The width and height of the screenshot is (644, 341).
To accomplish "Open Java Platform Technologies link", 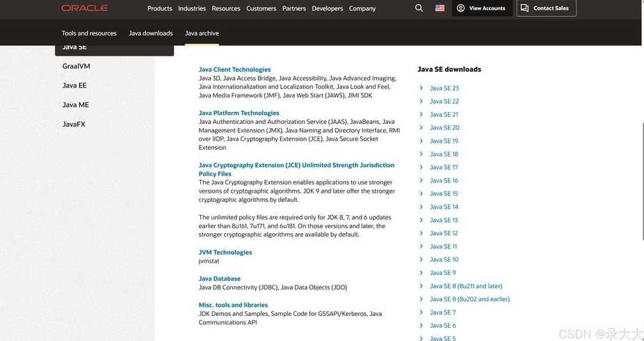I will coord(239,113).
